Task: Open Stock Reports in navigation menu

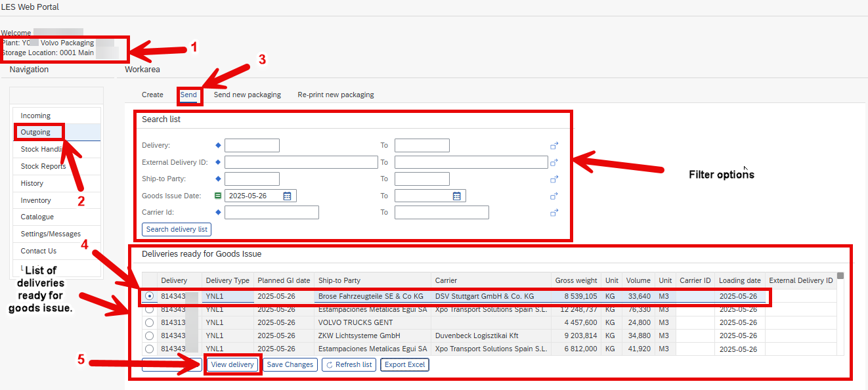Action: (43, 166)
